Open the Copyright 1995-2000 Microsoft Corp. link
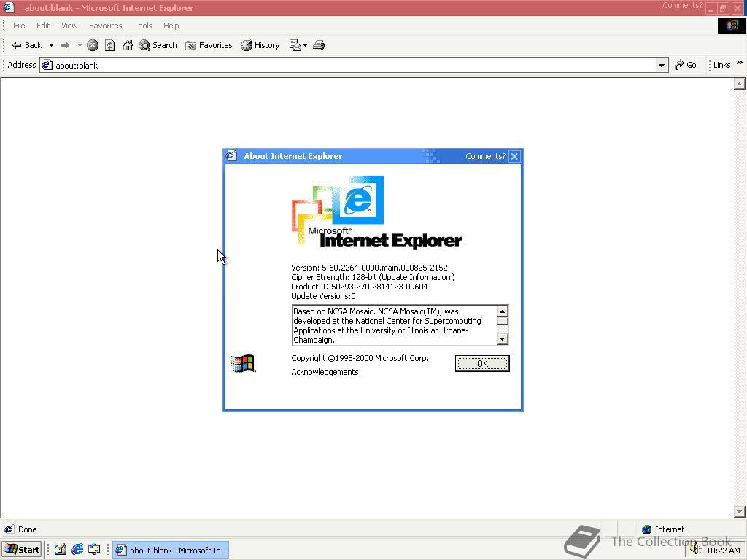This screenshot has width=747, height=560. coord(360,358)
